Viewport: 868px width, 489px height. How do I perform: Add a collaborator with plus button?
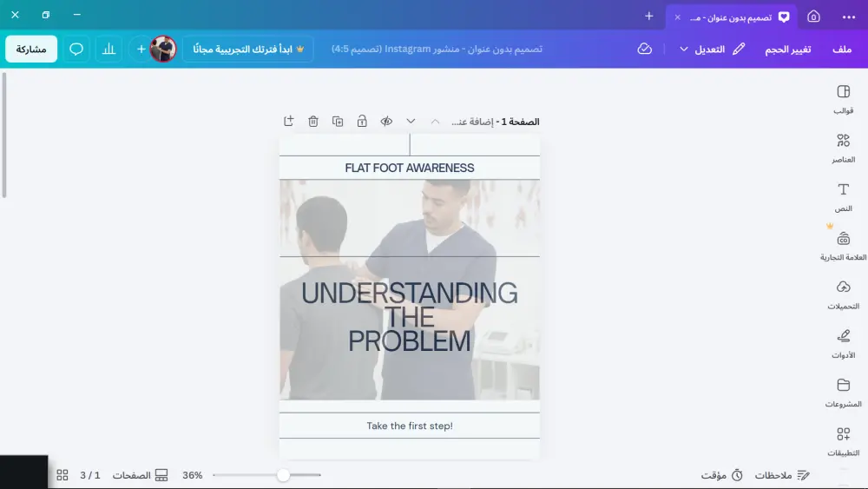pyautogui.click(x=141, y=49)
